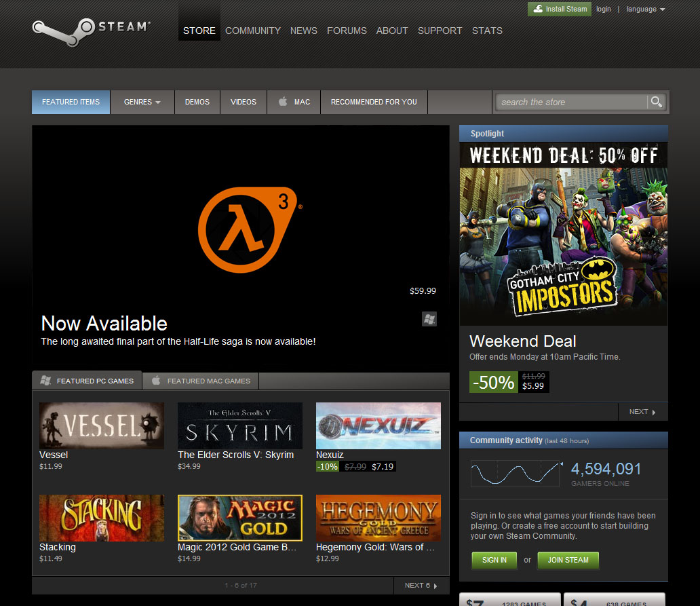This screenshot has width=700, height=606.
Task: Open the News page
Action: tap(304, 31)
